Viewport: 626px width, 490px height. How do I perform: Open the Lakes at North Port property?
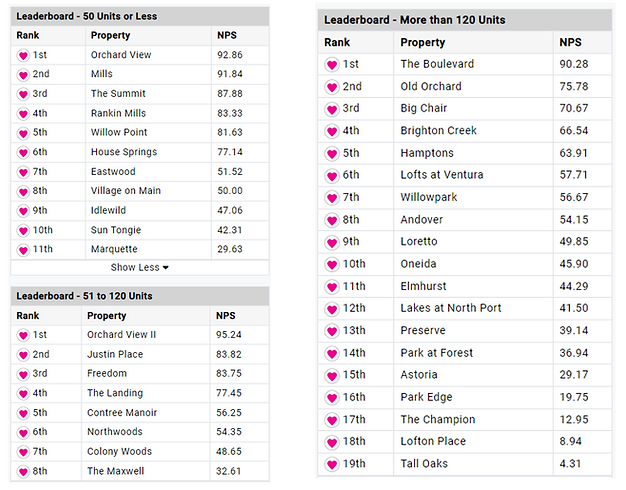(x=451, y=308)
